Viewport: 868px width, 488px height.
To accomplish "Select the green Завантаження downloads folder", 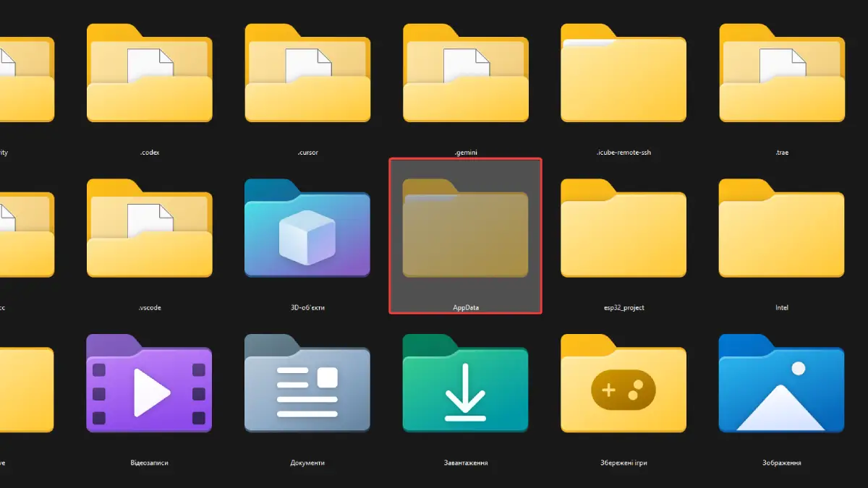I will pos(465,383).
